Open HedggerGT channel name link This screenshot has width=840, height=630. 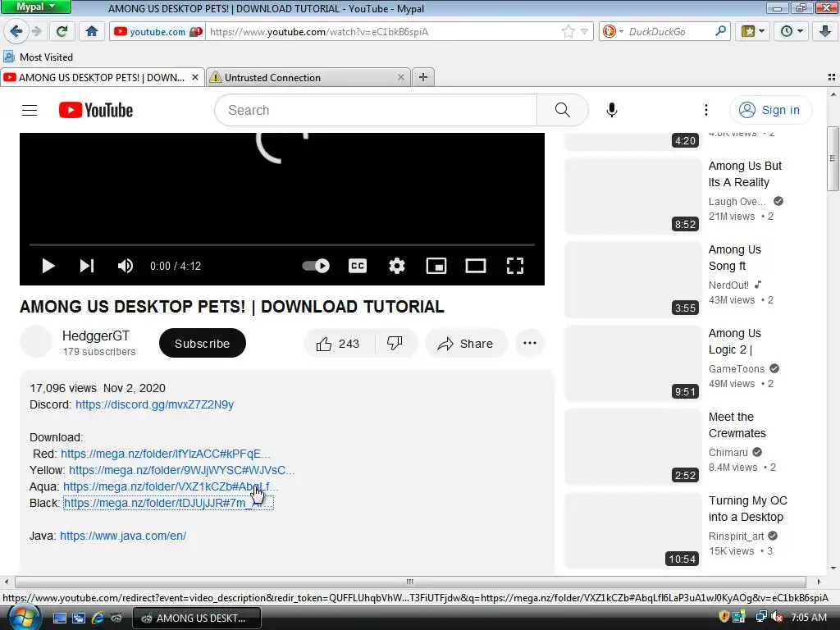pyautogui.click(x=96, y=336)
